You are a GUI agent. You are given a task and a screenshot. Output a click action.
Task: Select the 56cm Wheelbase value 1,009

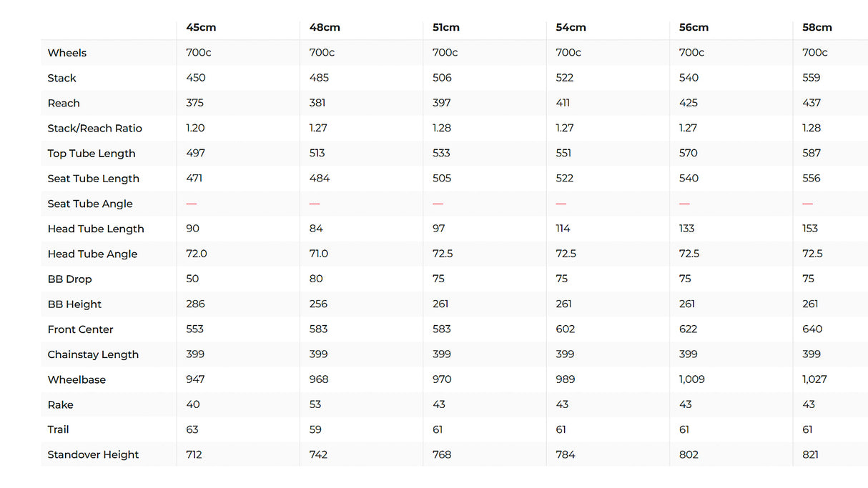tap(691, 379)
